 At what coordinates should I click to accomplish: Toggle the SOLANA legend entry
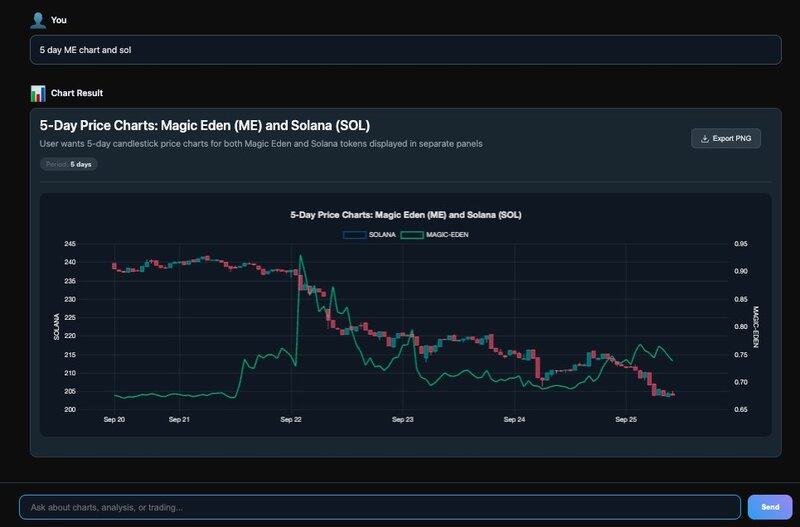369,235
